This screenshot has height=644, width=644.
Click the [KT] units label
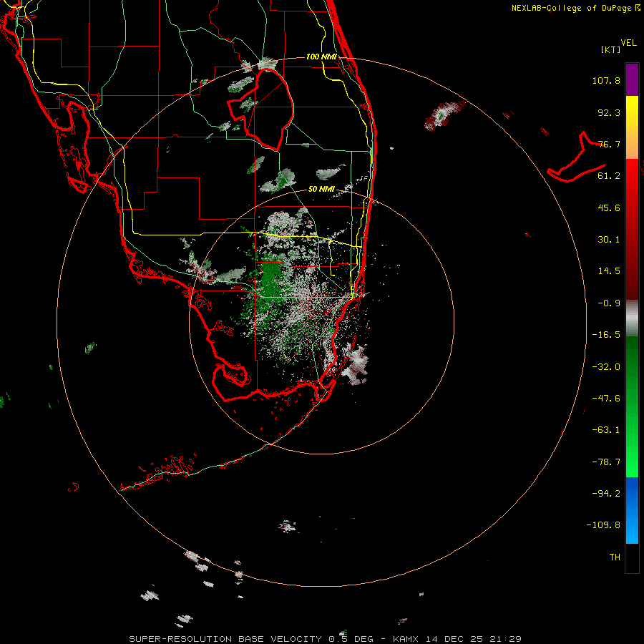pyautogui.click(x=611, y=49)
